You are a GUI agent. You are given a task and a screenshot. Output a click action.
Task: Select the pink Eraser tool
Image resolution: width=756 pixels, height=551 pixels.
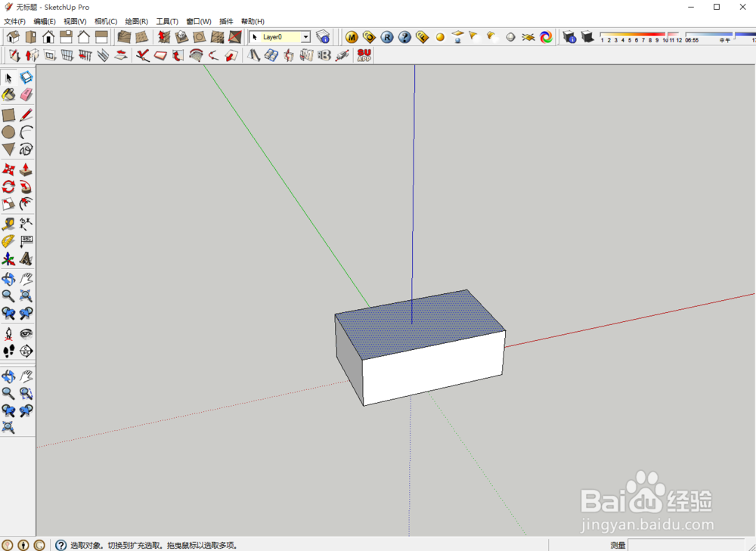point(26,94)
